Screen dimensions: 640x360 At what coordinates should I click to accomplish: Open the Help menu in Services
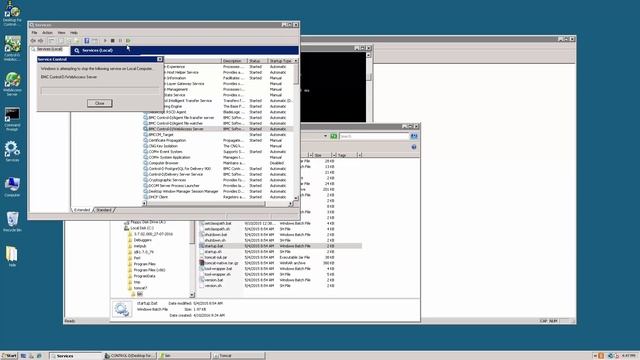pyautogui.click(x=73, y=33)
